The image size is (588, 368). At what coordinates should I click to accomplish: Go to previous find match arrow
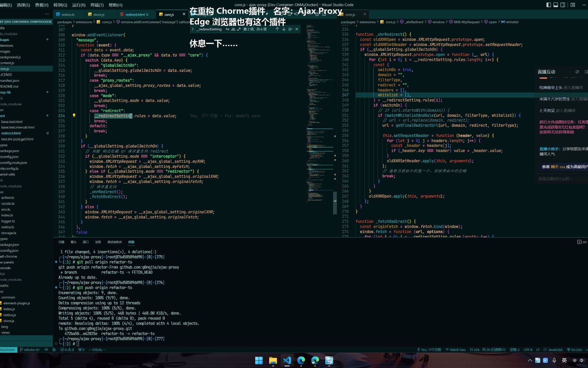[x=277, y=29]
